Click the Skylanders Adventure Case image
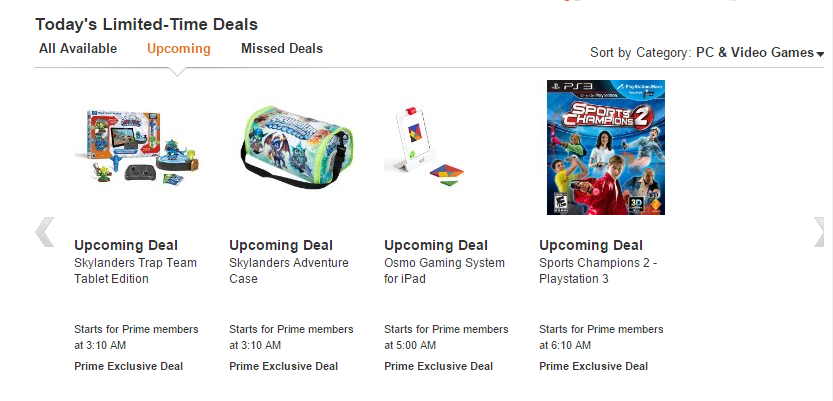This screenshot has height=401, width=833. [293, 149]
